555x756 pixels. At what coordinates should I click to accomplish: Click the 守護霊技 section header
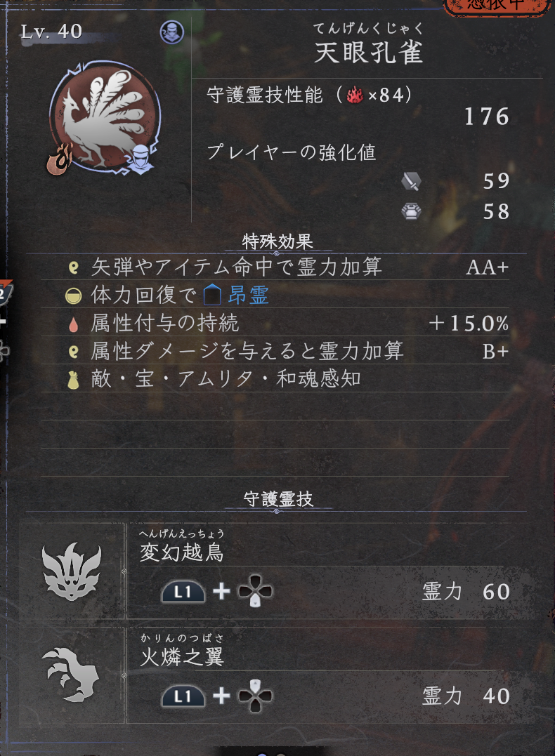point(278,499)
